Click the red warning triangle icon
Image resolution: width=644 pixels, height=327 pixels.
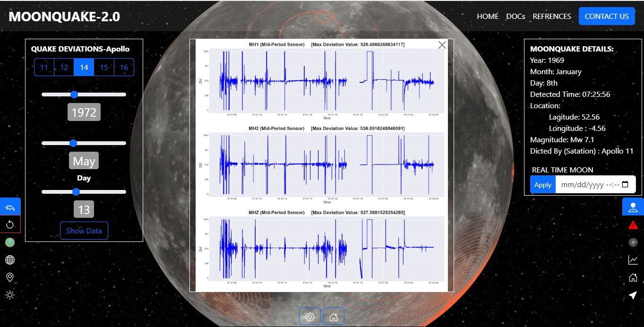click(x=633, y=225)
